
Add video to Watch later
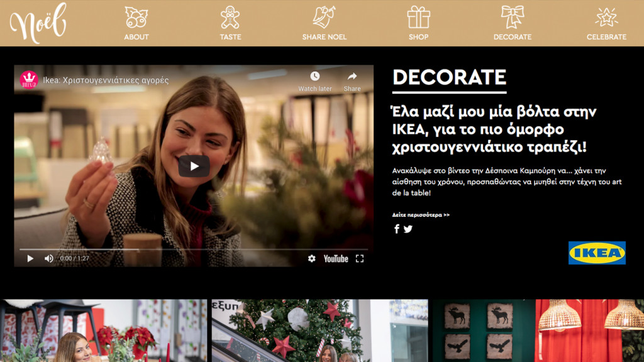coord(315,81)
